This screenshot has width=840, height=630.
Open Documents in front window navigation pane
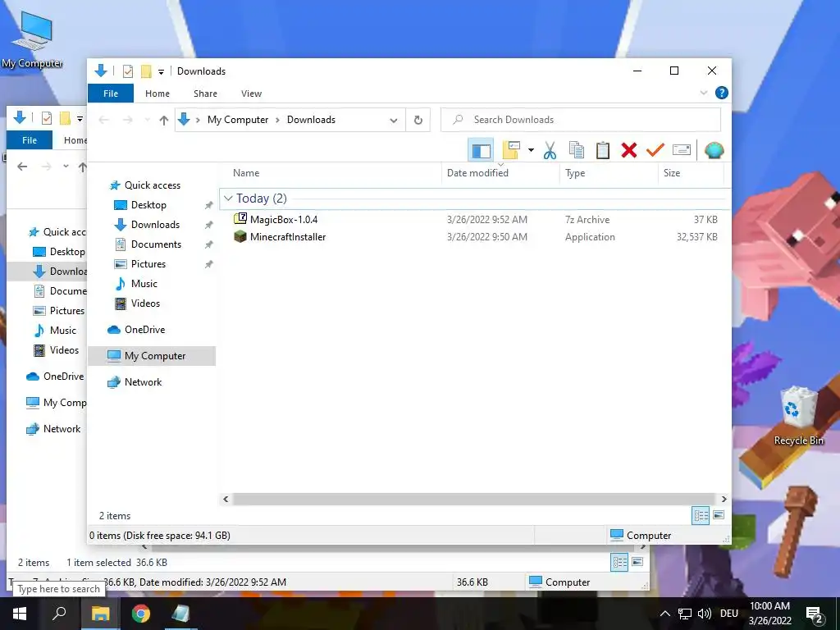(x=156, y=244)
